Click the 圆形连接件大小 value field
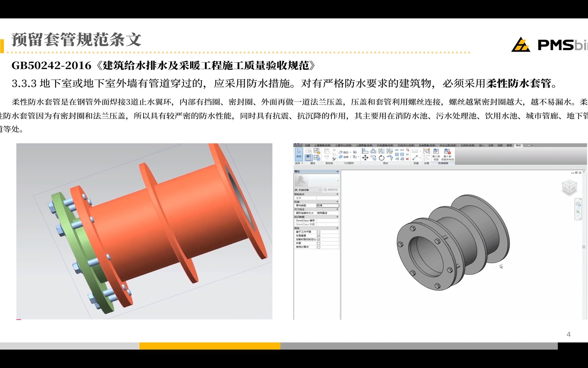 click(x=328, y=213)
